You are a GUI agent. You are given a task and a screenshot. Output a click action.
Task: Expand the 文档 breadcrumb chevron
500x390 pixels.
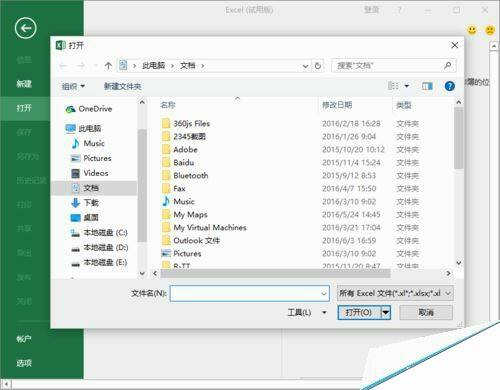coord(202,66)
